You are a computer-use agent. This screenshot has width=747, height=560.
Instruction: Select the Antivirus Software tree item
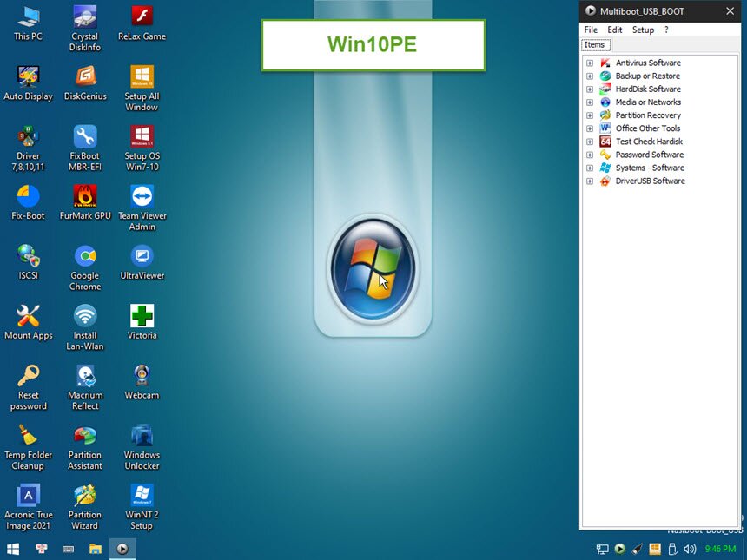coord(648,63)
